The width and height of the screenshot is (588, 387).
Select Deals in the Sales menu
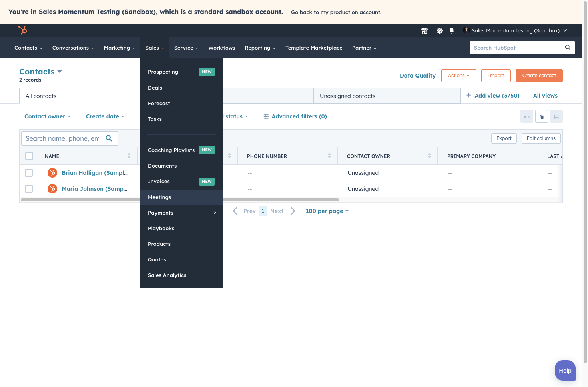pos(182,88)
